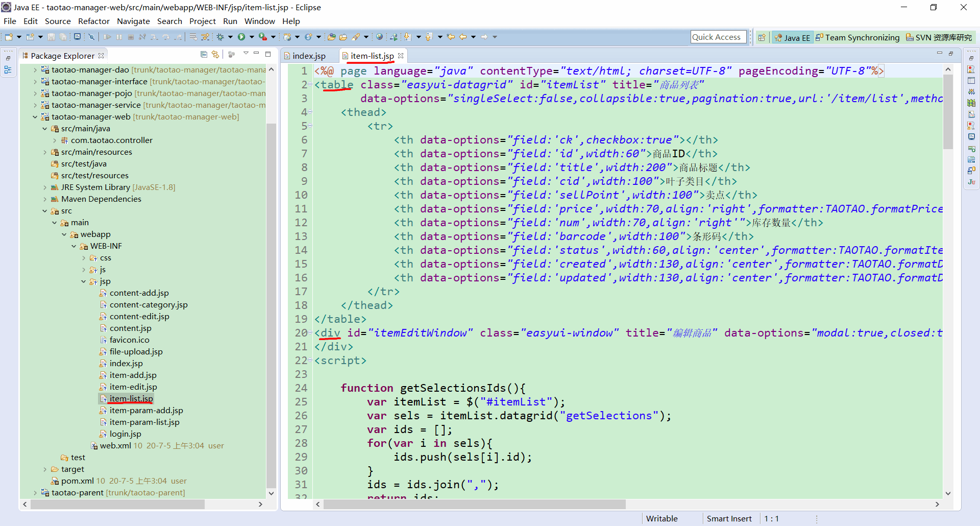Image resolution: width=980 pixels, height=526 pixels.
Task: Click the editor horizontal scrollbar thumb
Action: [x=474, y=505]
